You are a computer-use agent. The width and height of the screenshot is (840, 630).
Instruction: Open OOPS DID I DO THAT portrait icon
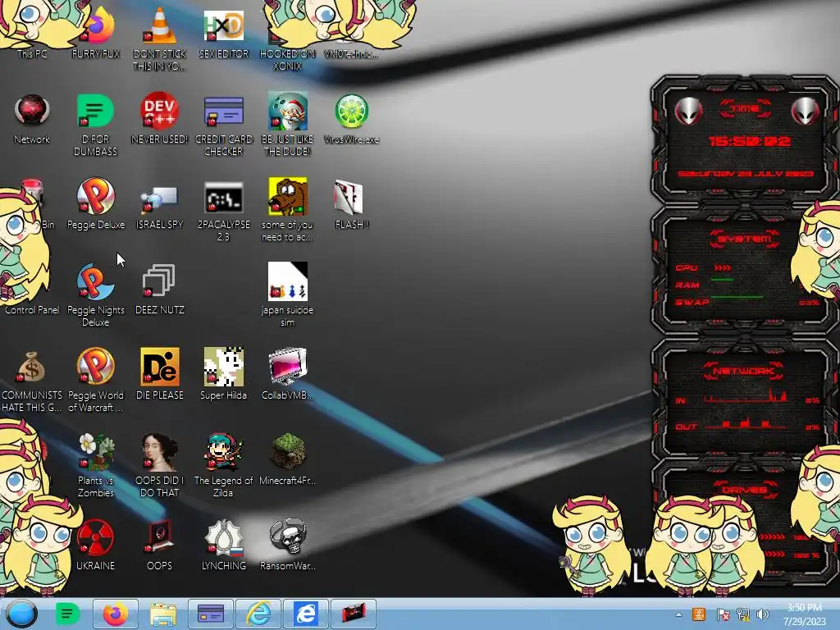click(160, 453)
